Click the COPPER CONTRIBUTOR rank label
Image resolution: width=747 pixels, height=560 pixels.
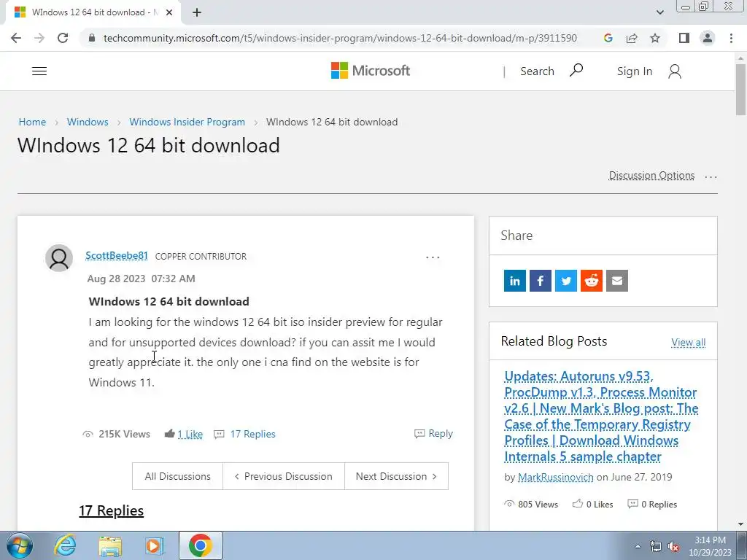click(x=201, y=256)
